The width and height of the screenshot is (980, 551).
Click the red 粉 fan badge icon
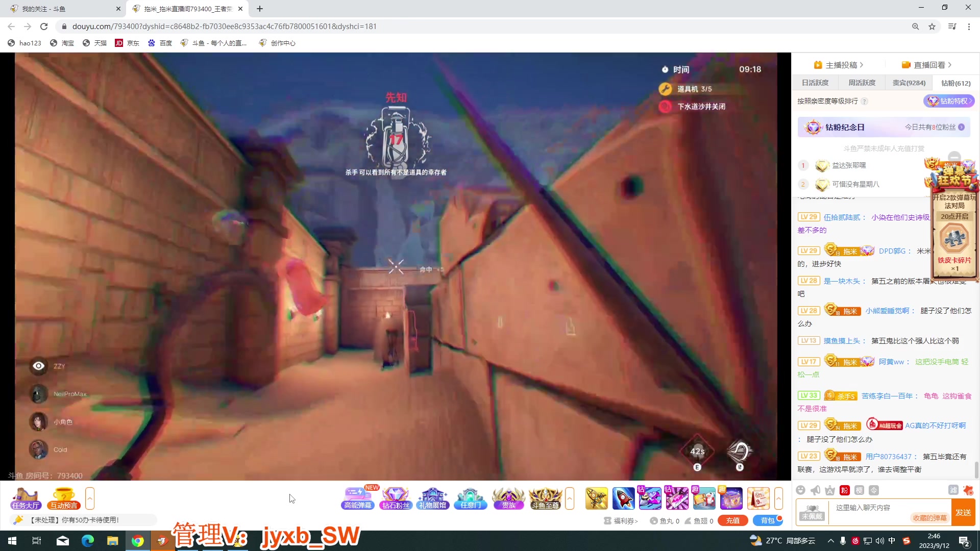click(845, 490)
